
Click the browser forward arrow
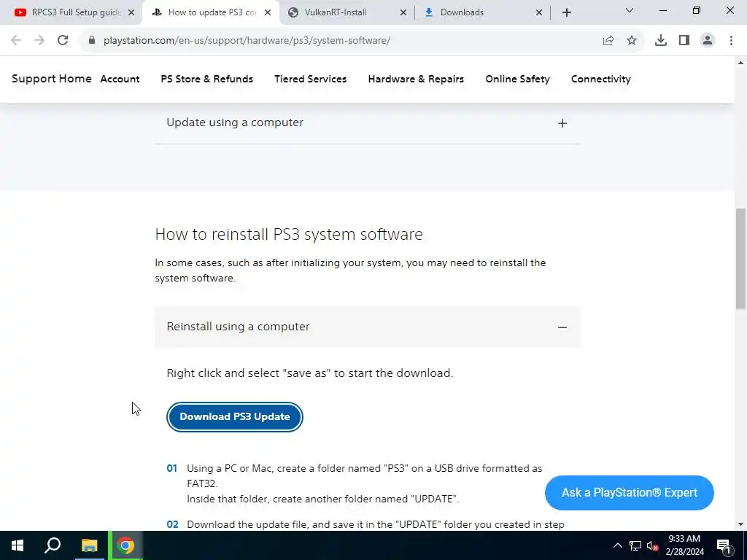point(39,41)
